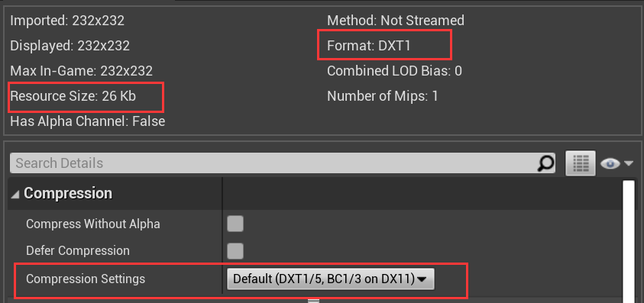Focus the Search Details input field

[273, 163]
